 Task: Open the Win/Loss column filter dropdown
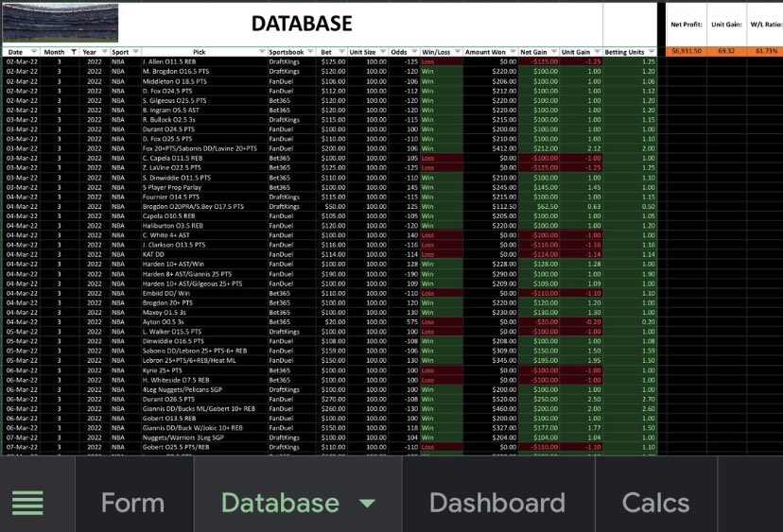[458, 52]
